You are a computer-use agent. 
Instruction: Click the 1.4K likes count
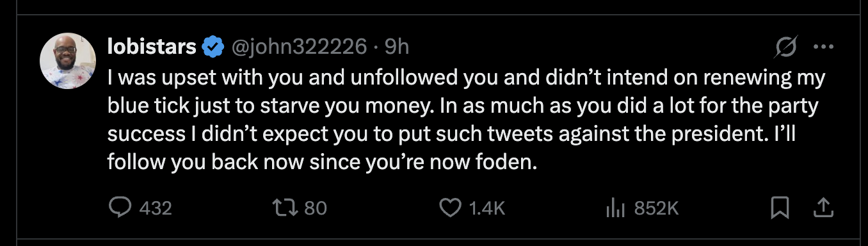(x=487, y=208)
